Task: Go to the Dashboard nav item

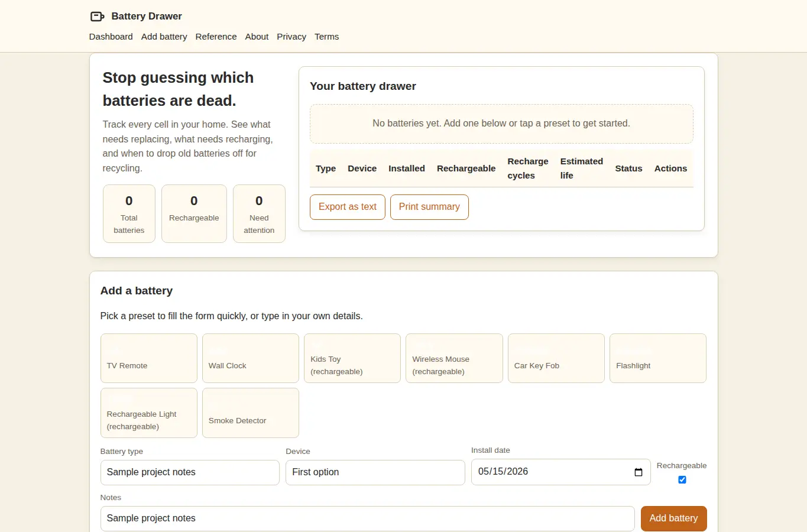Action: (x=111, y=37)
